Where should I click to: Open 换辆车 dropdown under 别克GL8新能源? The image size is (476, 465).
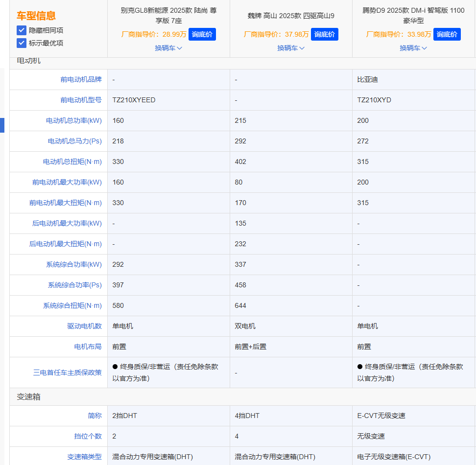click(168, 48)
